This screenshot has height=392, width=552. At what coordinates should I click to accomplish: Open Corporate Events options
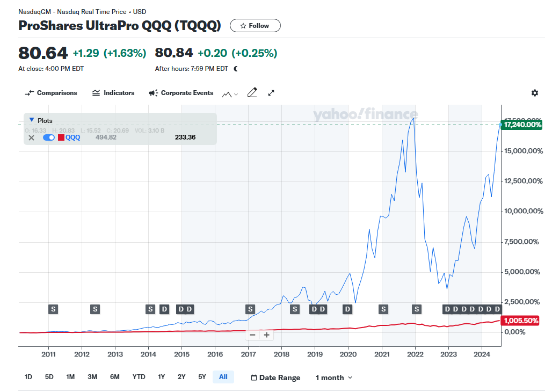(x=181, y=93)
